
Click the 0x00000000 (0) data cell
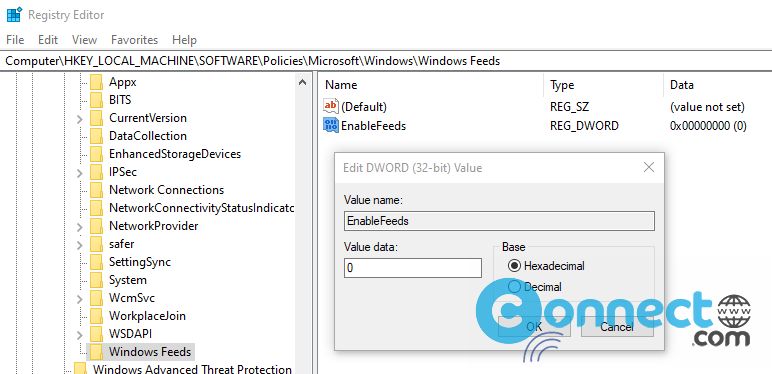click(708, 126)
